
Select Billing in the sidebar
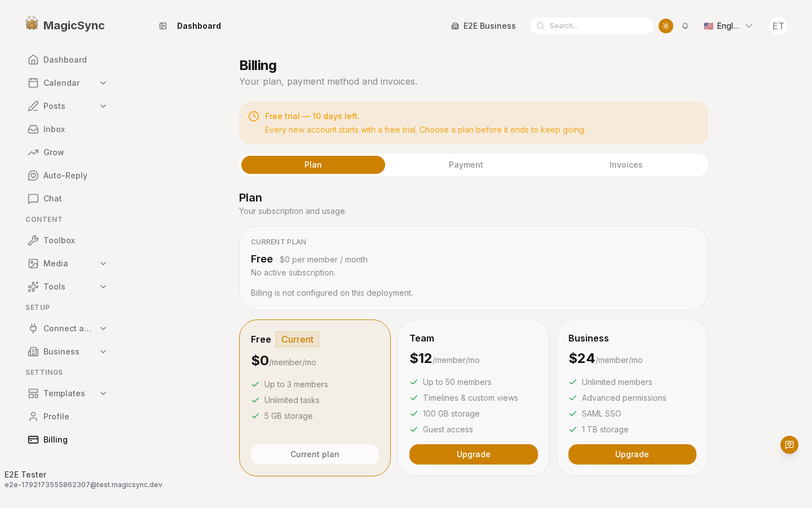pos(68,440)
